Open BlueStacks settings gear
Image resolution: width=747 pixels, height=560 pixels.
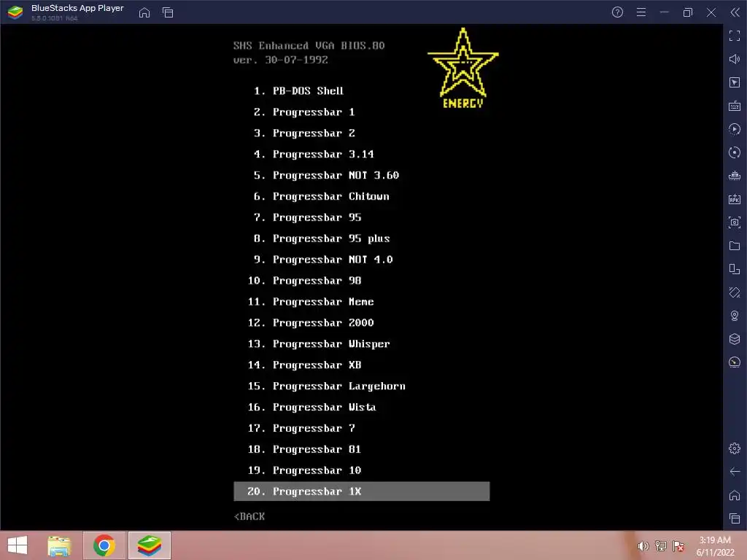pos(735,448)
